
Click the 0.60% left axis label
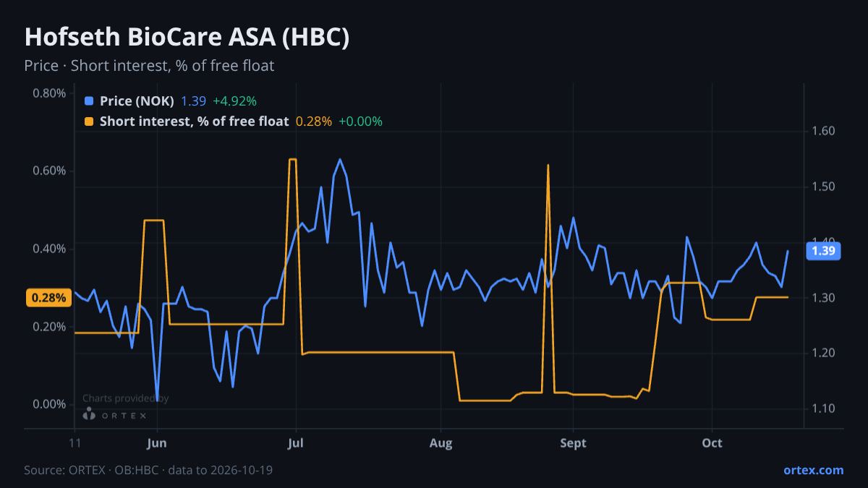49,171
